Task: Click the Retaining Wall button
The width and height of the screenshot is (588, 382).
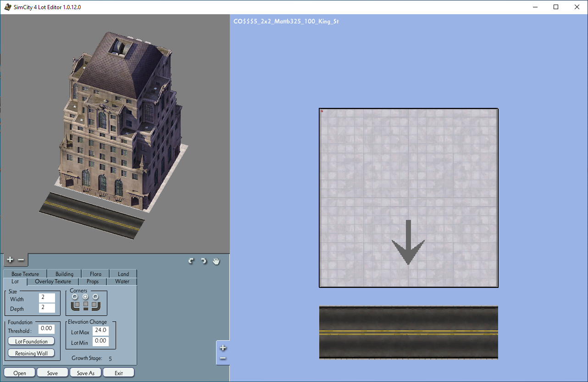Action: tap(31, 353)
